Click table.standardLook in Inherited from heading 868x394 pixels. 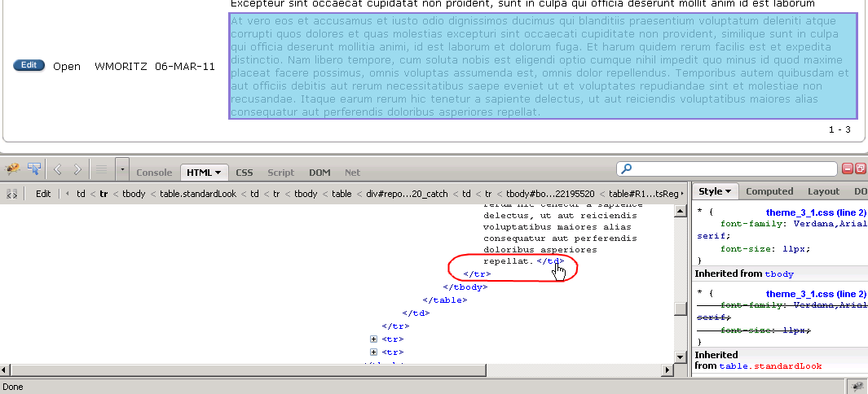click(x=770, y=366)
